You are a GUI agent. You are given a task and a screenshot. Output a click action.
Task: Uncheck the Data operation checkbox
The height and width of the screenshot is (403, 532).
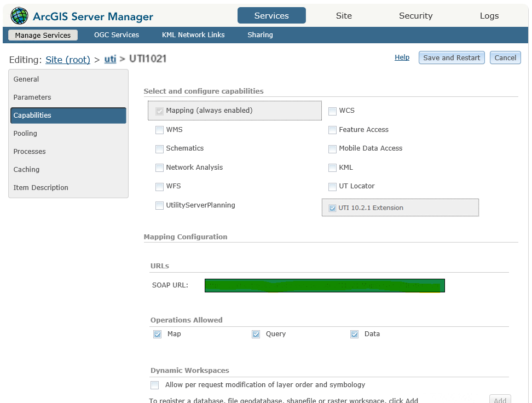[x=355, y=335]
